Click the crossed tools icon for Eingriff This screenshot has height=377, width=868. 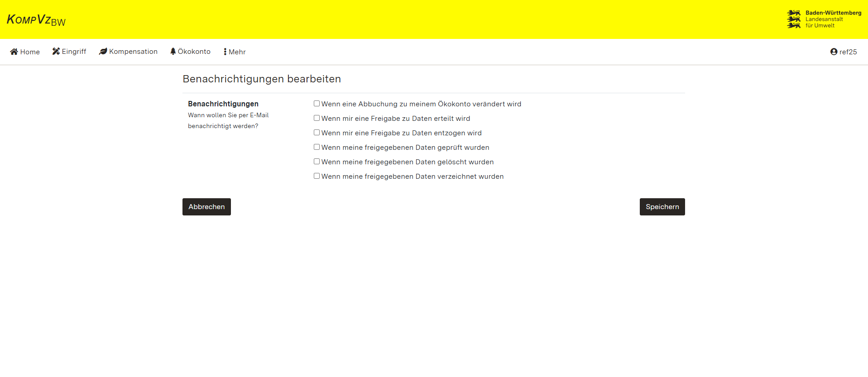pyautogui.click(x=56, y=52)
